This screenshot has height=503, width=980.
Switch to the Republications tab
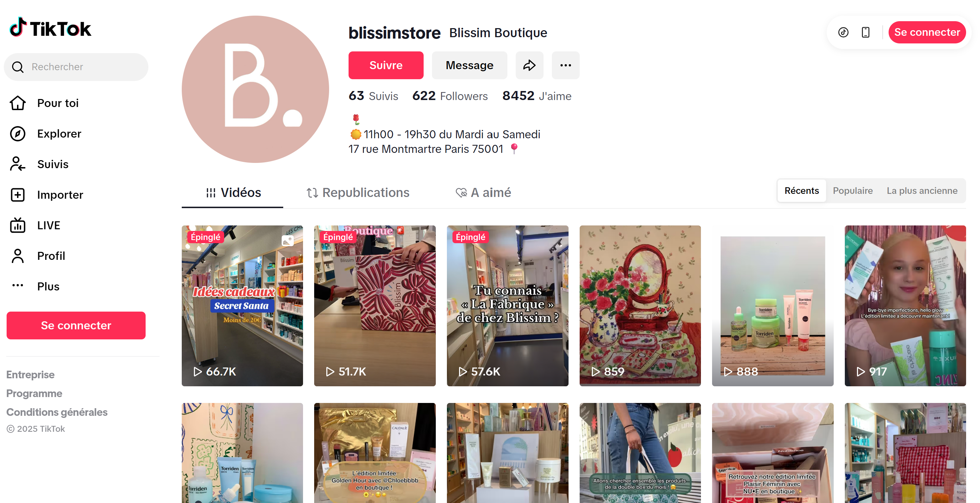pos(358,193)
